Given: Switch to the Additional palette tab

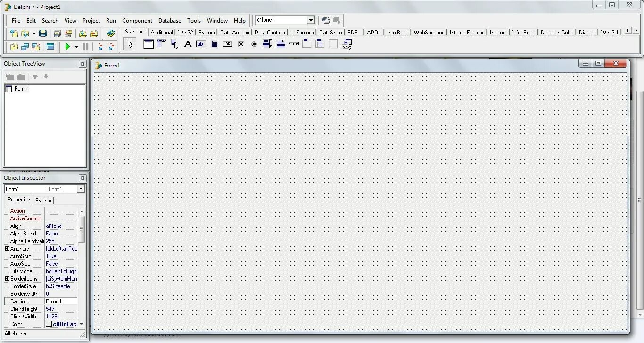Looking at the screenshot, I should [162, 33].
